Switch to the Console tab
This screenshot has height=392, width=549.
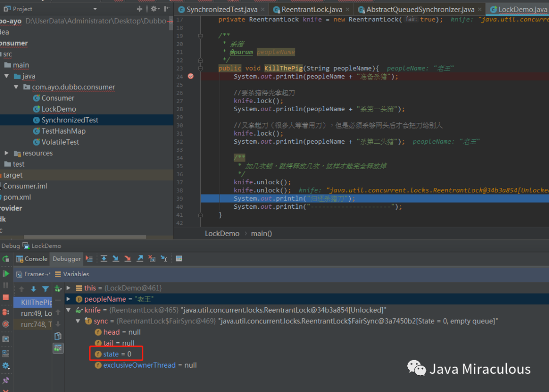point(32,259)
